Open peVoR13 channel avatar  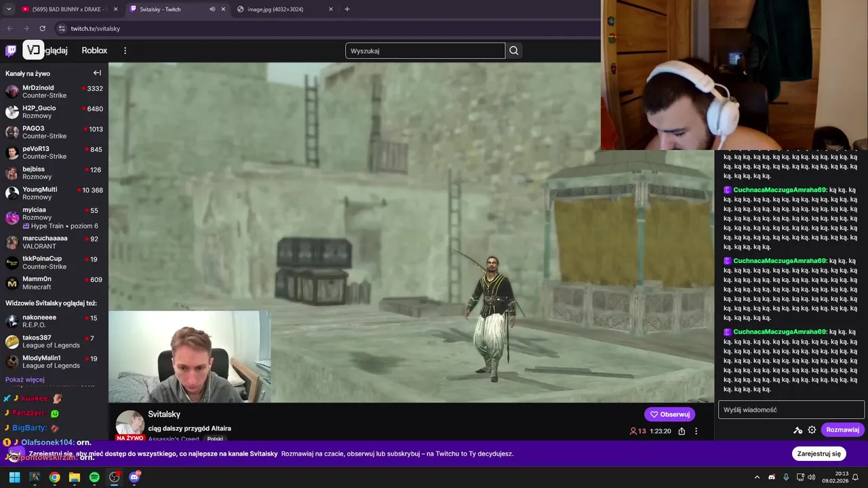point(12,152)
